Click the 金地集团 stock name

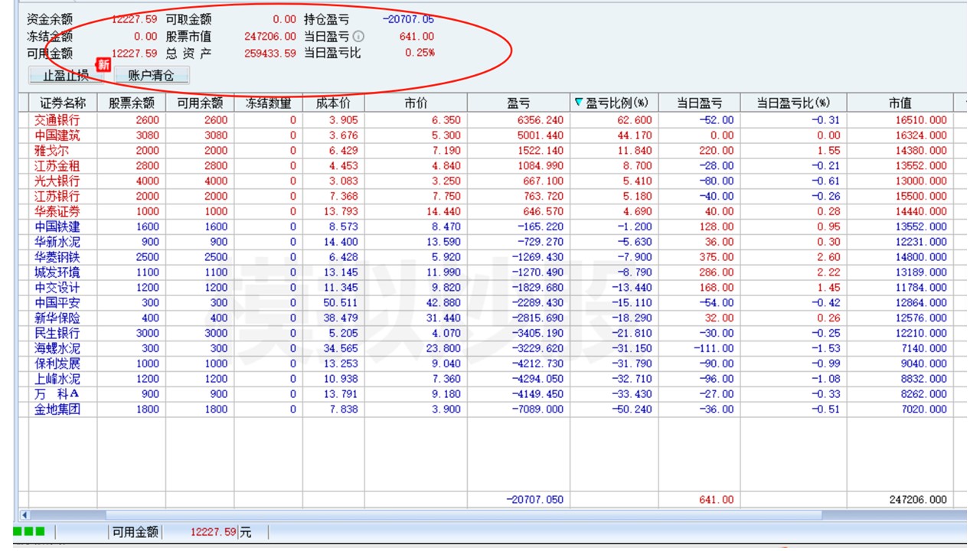click(57, 409)
